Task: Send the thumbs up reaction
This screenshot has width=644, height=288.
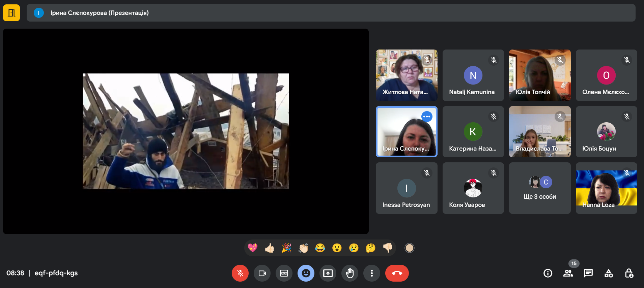Action: coord(270,248)
